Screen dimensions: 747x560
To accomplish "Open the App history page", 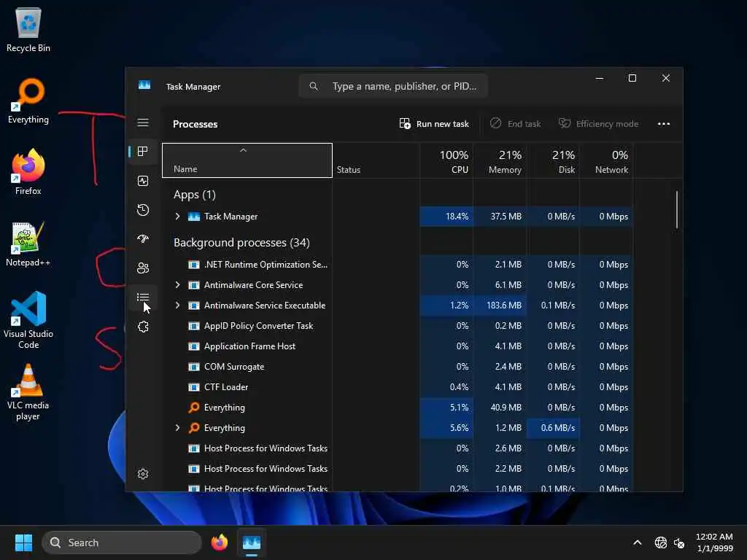I will tap(143, 210).
